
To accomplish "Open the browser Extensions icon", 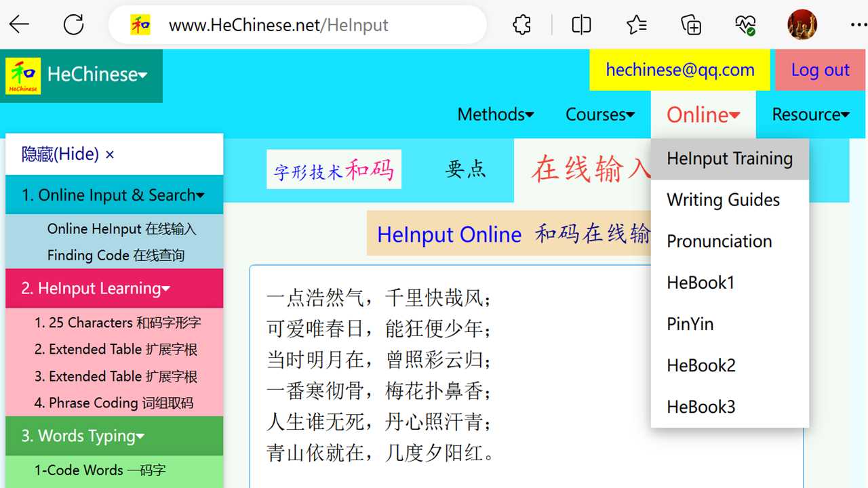I will pyautogui.click(x=521, y=24).
